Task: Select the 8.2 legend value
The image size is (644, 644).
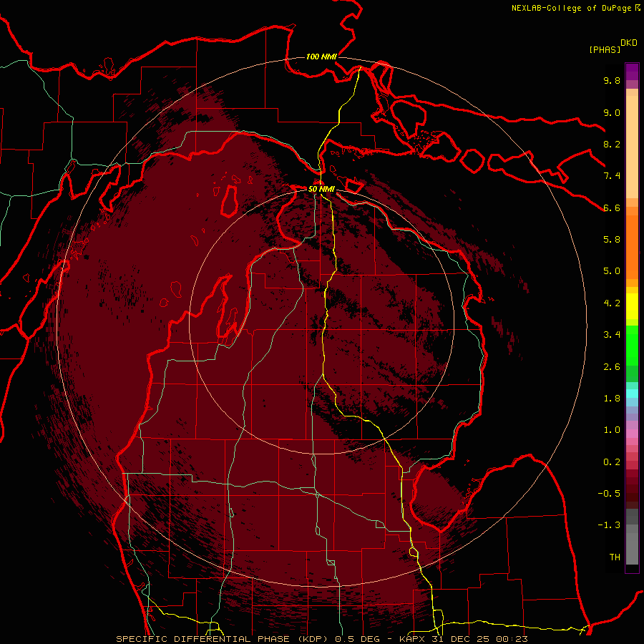Action: tap(612, 144)
